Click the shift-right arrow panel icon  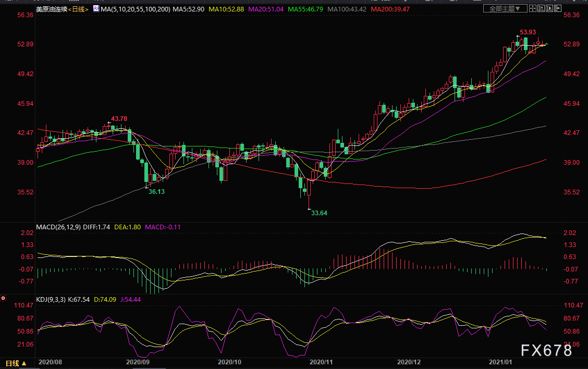click(x=558, y=9)
